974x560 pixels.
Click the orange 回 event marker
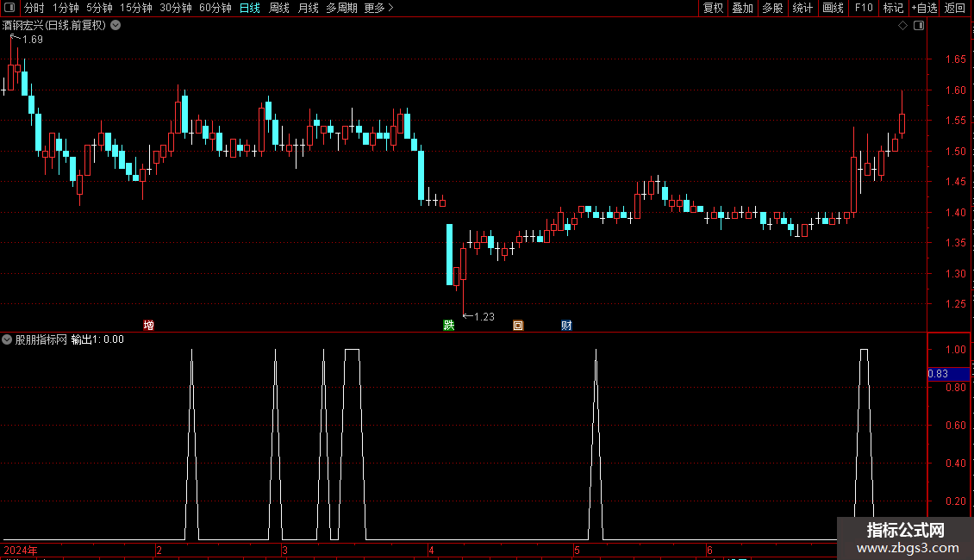(x=518, y=326)
